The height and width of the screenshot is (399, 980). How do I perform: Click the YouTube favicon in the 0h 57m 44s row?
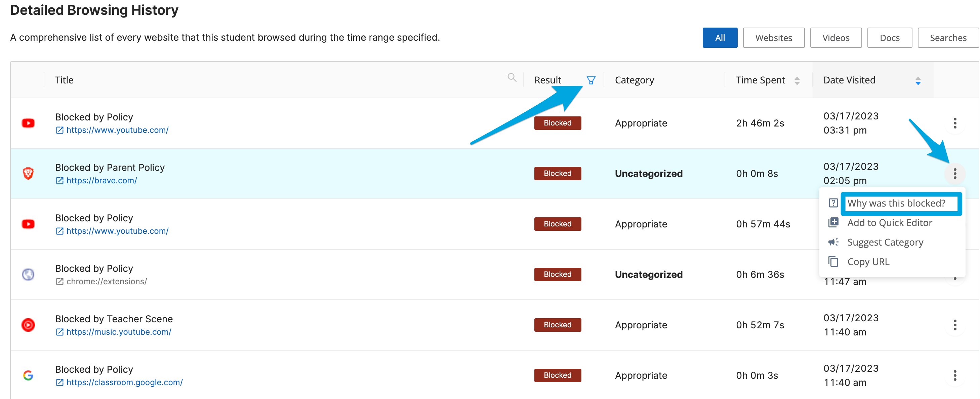point(28,224)
